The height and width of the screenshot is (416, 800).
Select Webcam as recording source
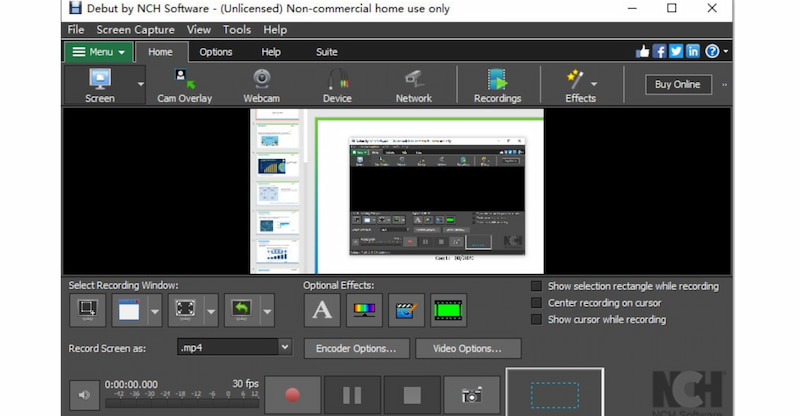(262, 85)
